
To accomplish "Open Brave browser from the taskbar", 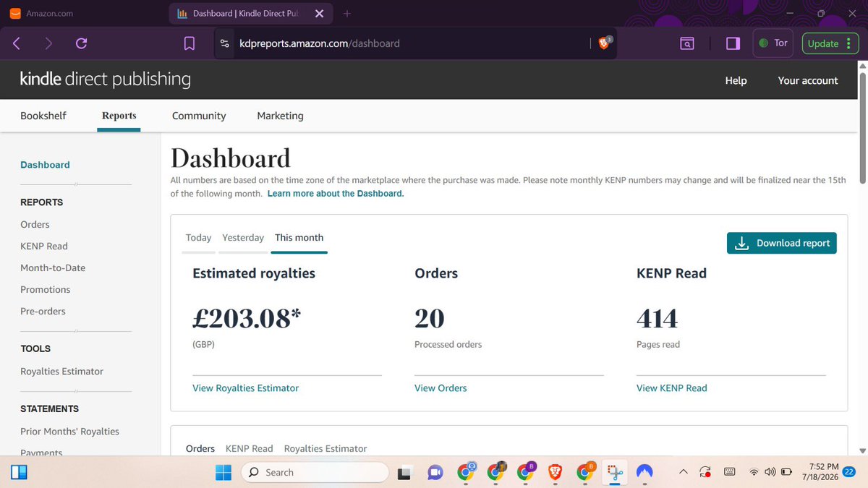I will pyautogui.click(x=555, y=472).
